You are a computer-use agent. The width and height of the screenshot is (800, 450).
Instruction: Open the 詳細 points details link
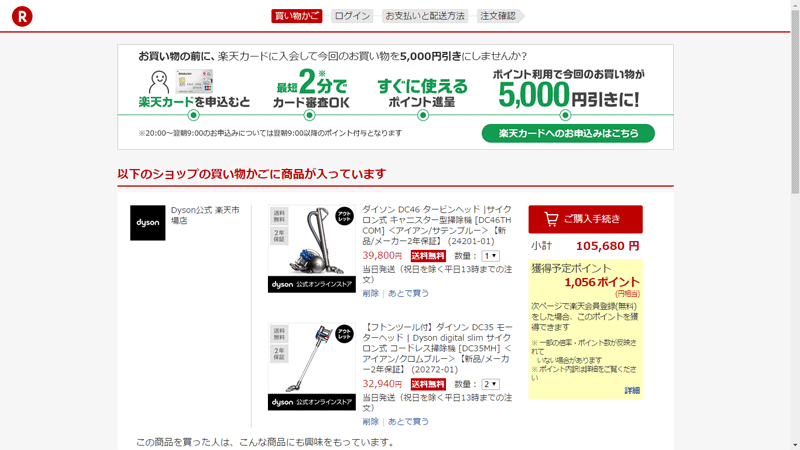tap(632, 390)
